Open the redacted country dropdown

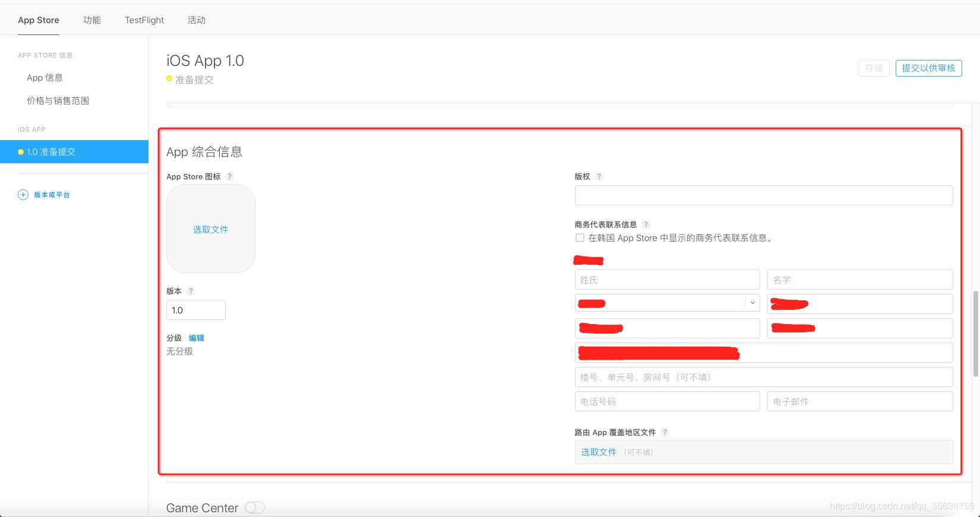point(667,303)
